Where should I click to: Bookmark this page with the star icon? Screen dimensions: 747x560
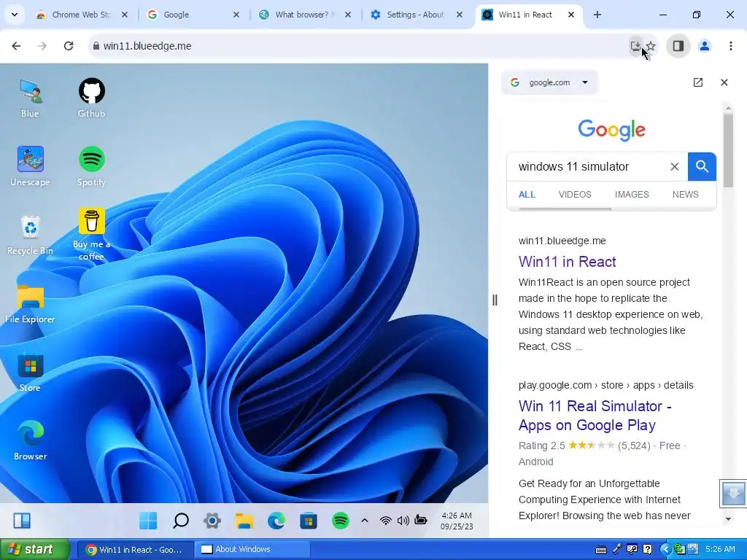[x=651, y=46]
